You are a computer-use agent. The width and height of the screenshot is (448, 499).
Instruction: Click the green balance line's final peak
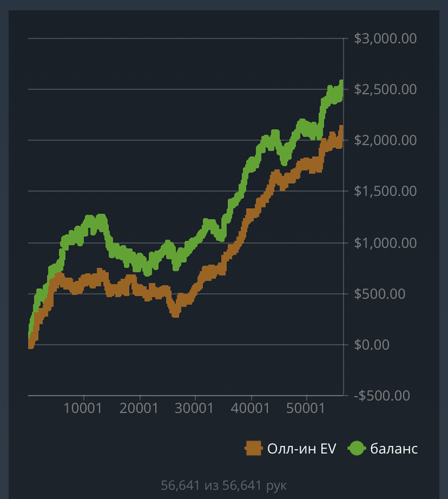pyautogui.click(x=342, y=83)
